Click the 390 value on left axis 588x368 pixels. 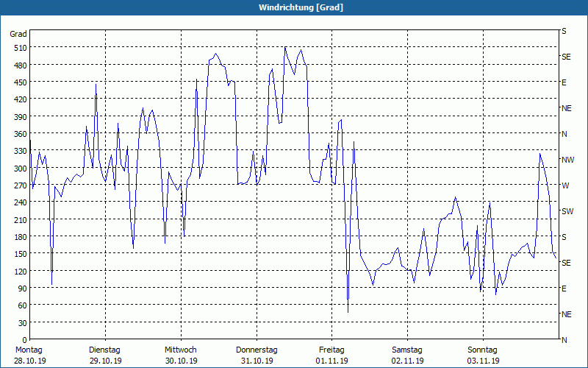point(21,117)
